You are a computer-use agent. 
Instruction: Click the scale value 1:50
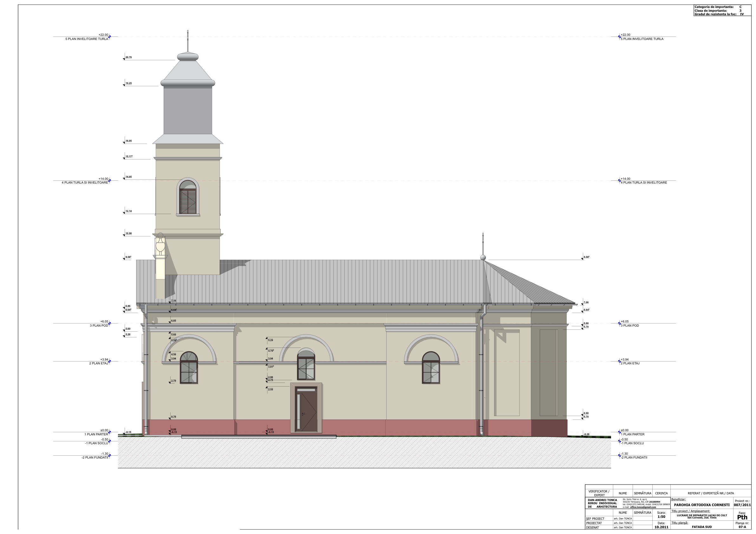pyautogui.click(x=661, y=517)
